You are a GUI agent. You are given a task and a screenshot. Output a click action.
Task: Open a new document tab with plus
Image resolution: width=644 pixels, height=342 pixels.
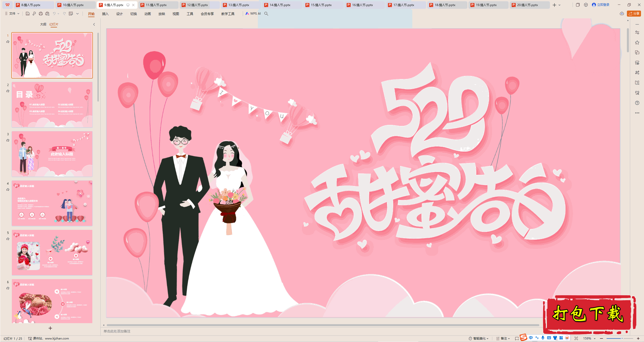click(554, 5)
